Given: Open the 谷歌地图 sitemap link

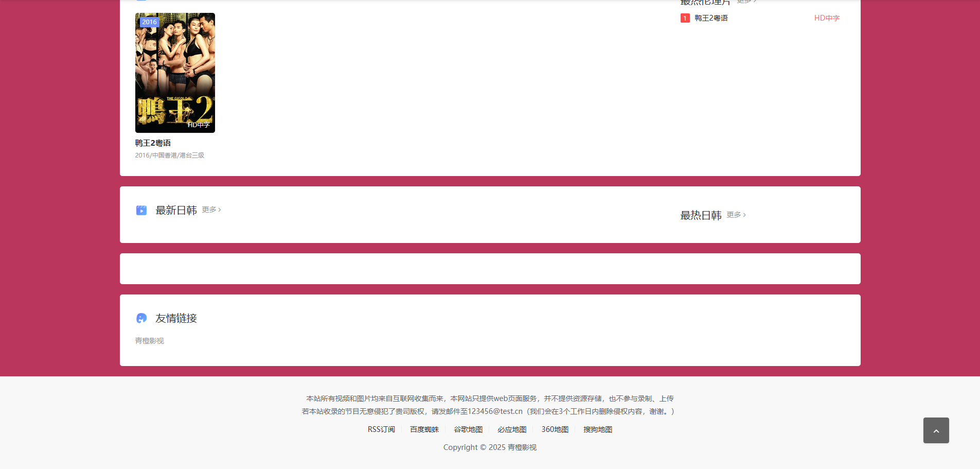Looking at the screenshot, I should (468, 429).
